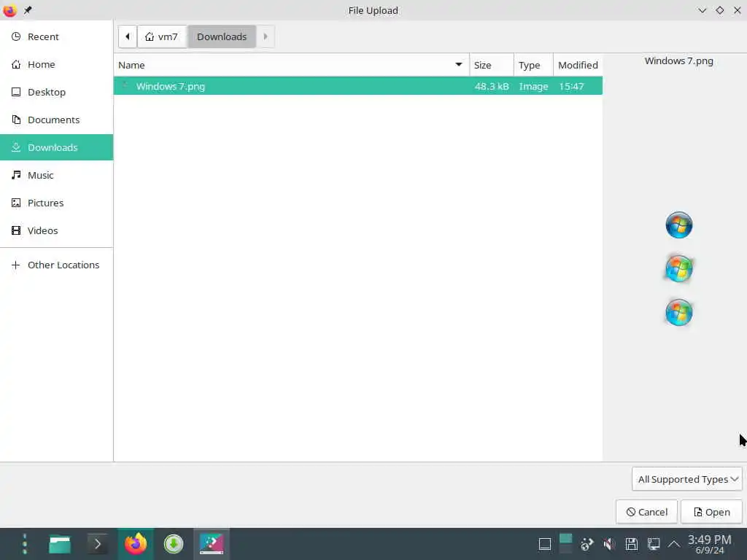Click the Desktop icon in sidebar

(16, 92)
